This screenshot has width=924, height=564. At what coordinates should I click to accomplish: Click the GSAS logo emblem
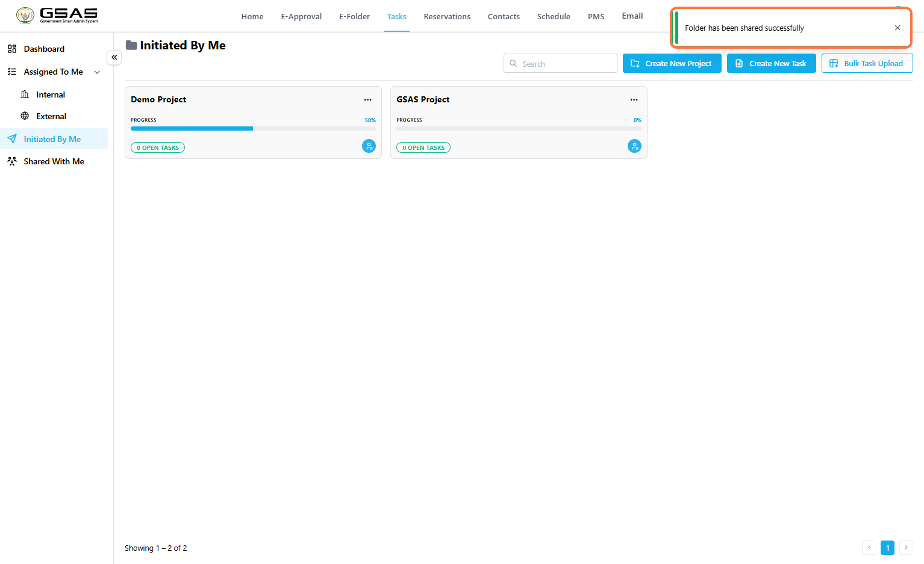(25, 16)
